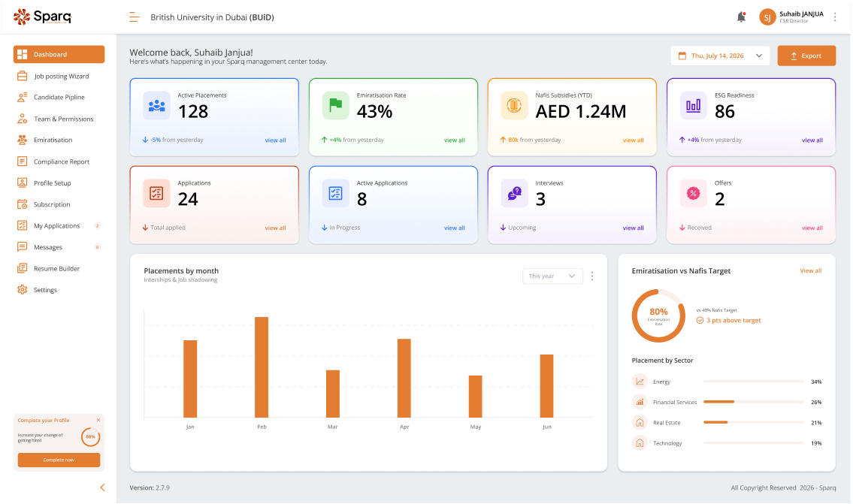This screenshot has height=504, width=853.
Task: Open the date dropdown showing Thu, July 14, 2026
Action: [x=720, y=56]
